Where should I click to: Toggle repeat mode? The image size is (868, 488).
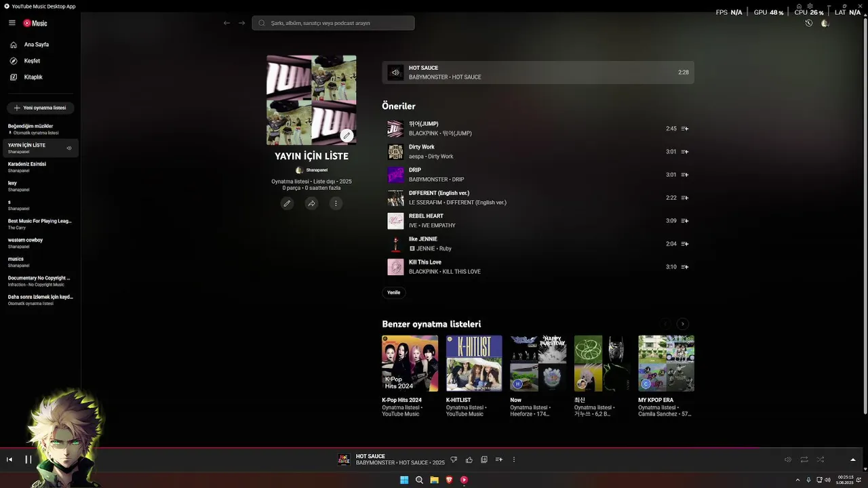click(804, 460)
